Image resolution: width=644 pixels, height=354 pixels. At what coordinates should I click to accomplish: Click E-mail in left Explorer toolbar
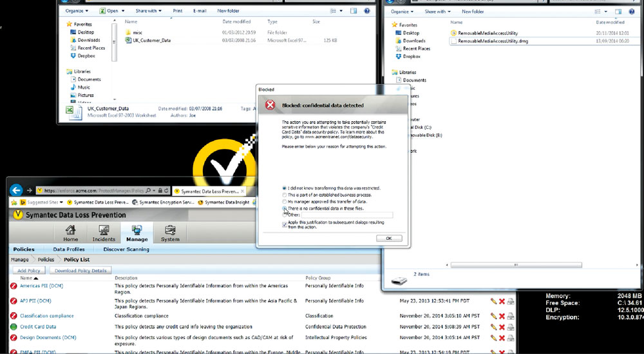click(x=200, y=11)
